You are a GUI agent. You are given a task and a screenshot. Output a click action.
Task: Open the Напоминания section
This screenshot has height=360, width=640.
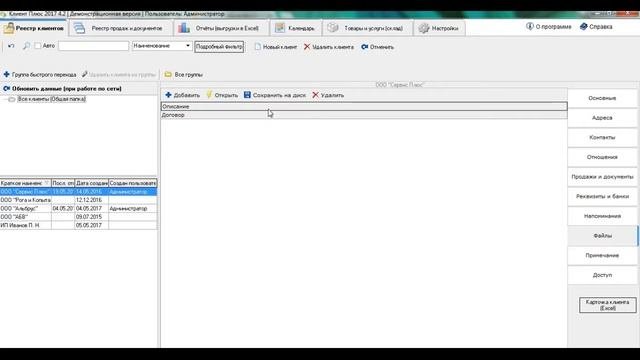[602, 216]
